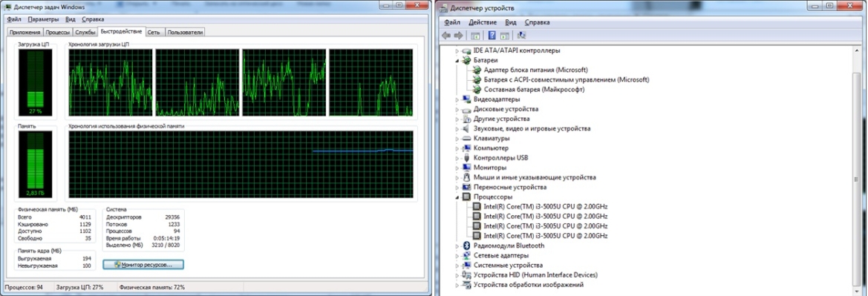Click the Back arrow in Device Manager toolbar
The height and width of the screenshot is (296, 868).
(x=447, y=36)
